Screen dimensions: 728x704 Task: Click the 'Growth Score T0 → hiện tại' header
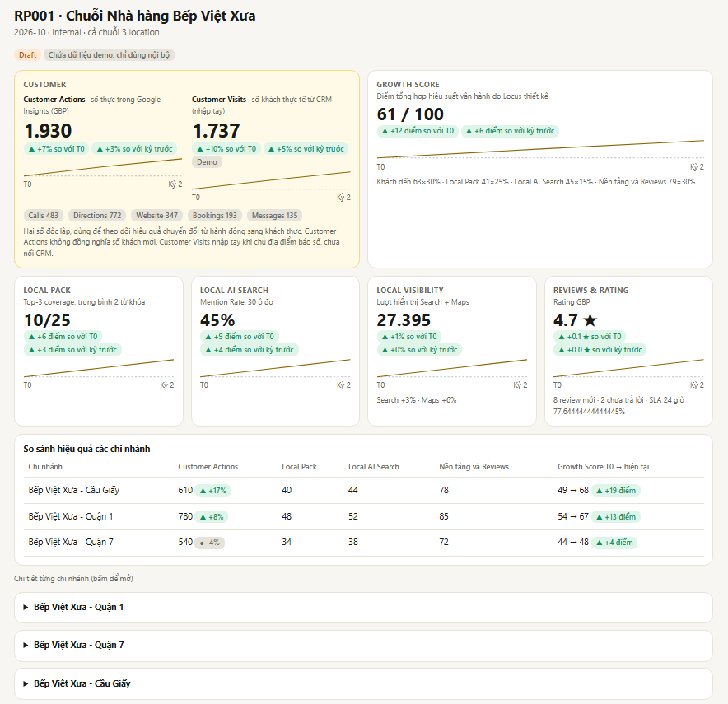pyautogui.click(x=603, y=467)
